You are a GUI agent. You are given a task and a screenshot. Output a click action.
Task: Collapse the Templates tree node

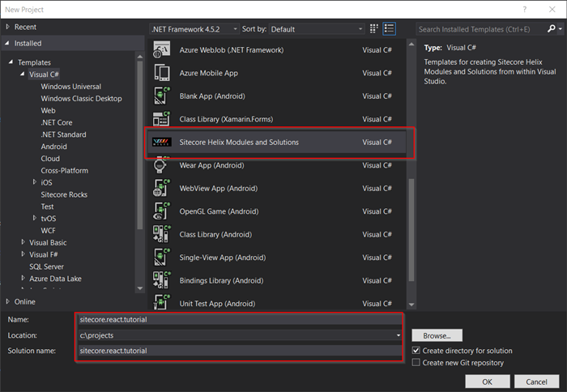point(11,62)
